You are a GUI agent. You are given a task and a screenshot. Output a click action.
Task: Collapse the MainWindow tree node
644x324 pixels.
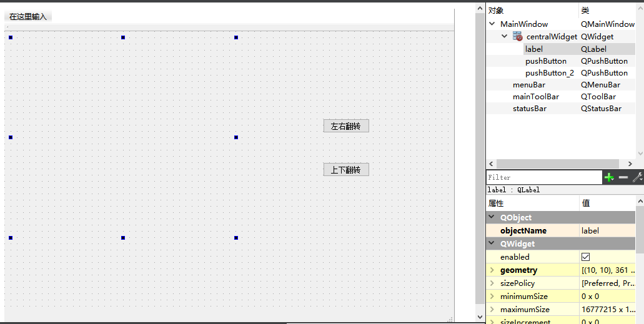click(x=492, y=24)
